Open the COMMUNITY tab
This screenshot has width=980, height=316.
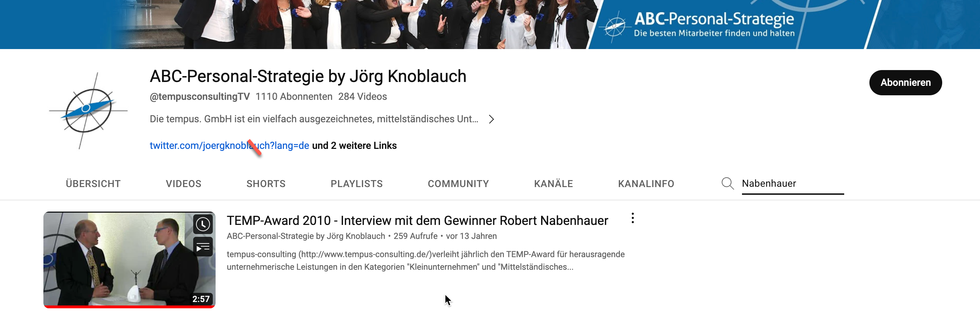click(458, 184)
